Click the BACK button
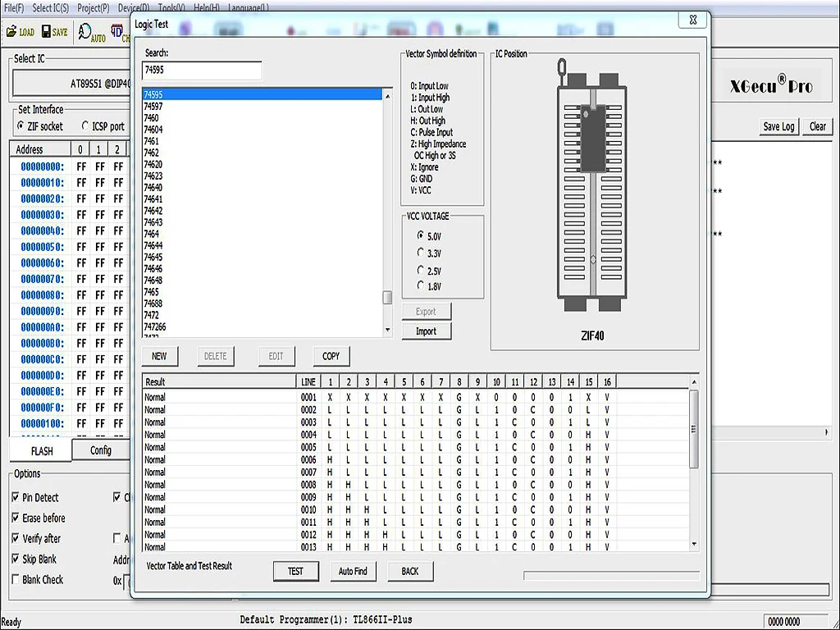Viewport: 840px width, 630px height. click(x=410, y=571)
